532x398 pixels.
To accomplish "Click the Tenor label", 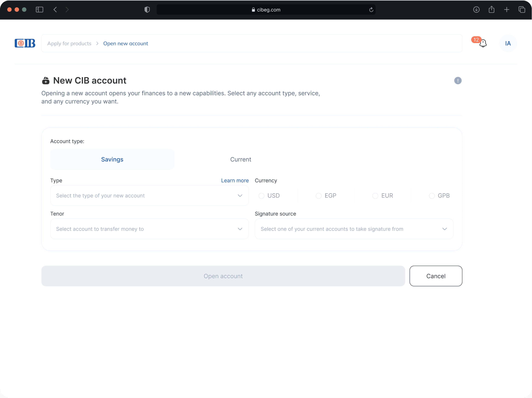I will tap(57, 214).
